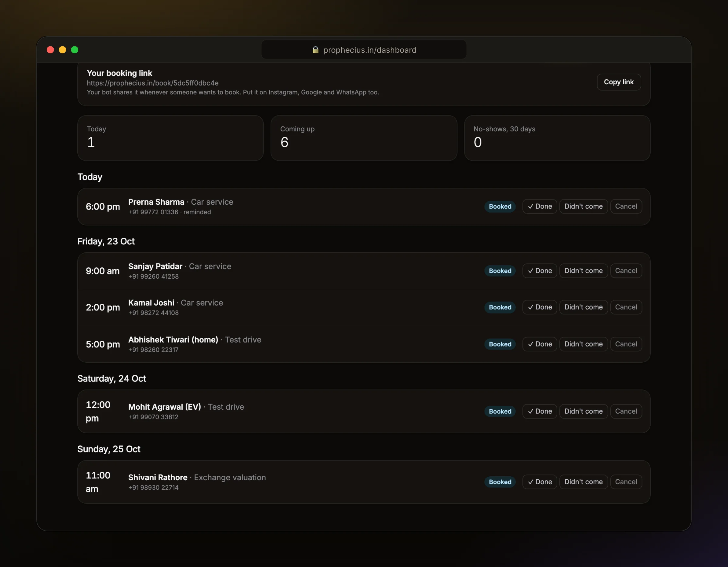728x567 pixels.
Task: Click phone number +91 98260 22317
Action: click(x=153, y=350)
